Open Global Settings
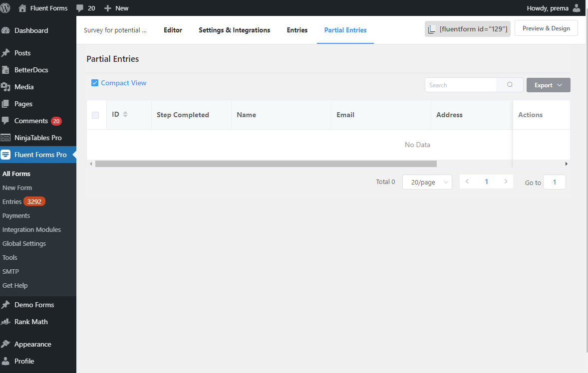The image size is (588, 373). (x=24, y=243)
